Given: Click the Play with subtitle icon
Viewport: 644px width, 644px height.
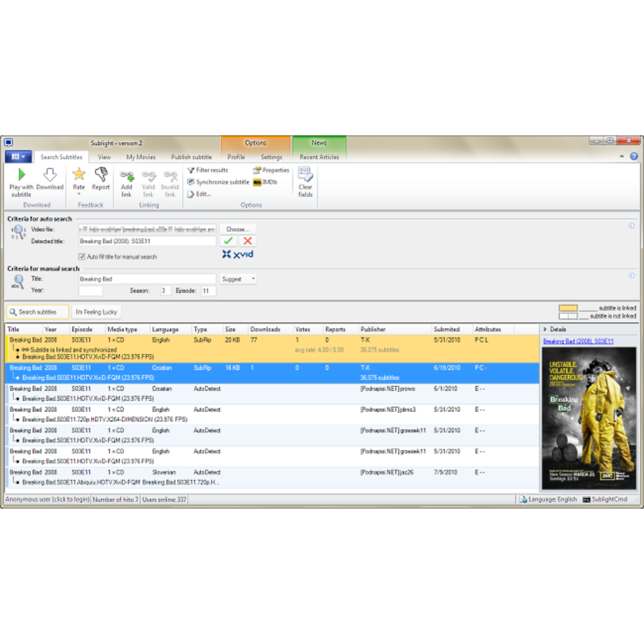Looking at the screenshot, I should tap(21, 175).
